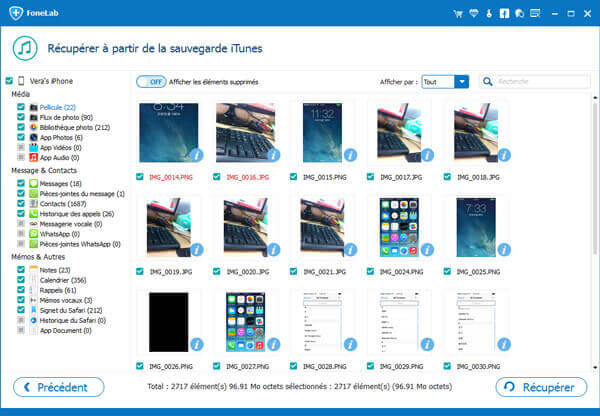
Task: Open Rappels (61) category
Action: tap(58, 290)
